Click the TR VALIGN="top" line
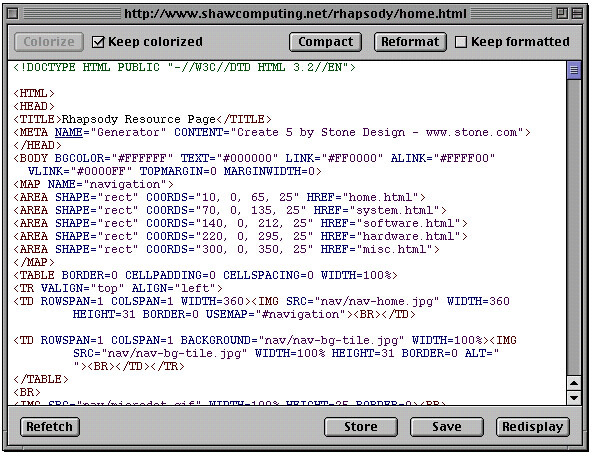Image resolution: width=592 pixels, height=453 pixels. tap(118, 288)
